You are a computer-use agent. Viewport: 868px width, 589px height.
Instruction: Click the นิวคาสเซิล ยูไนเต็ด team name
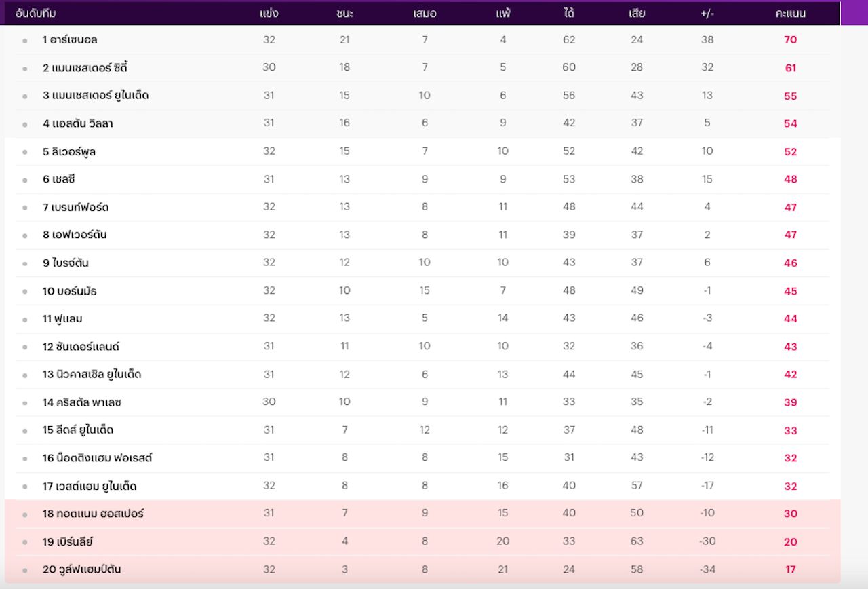click(92, 375)
